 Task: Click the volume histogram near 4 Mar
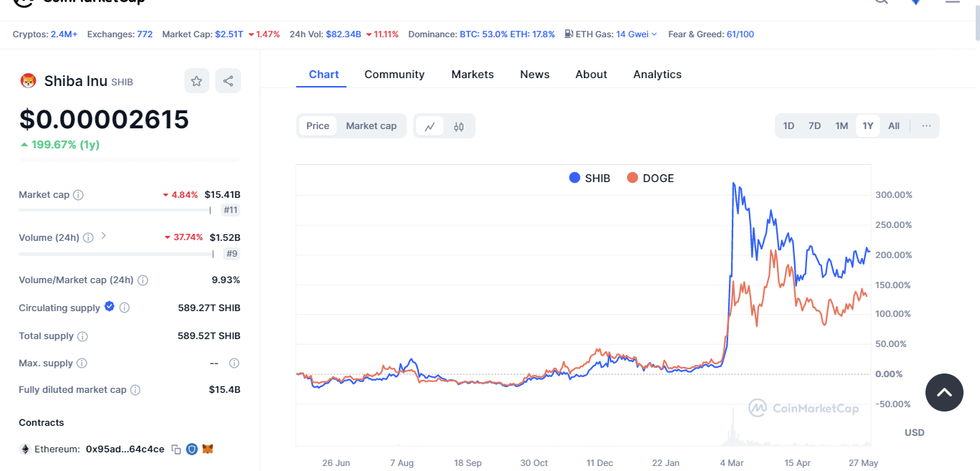[732, 429]
